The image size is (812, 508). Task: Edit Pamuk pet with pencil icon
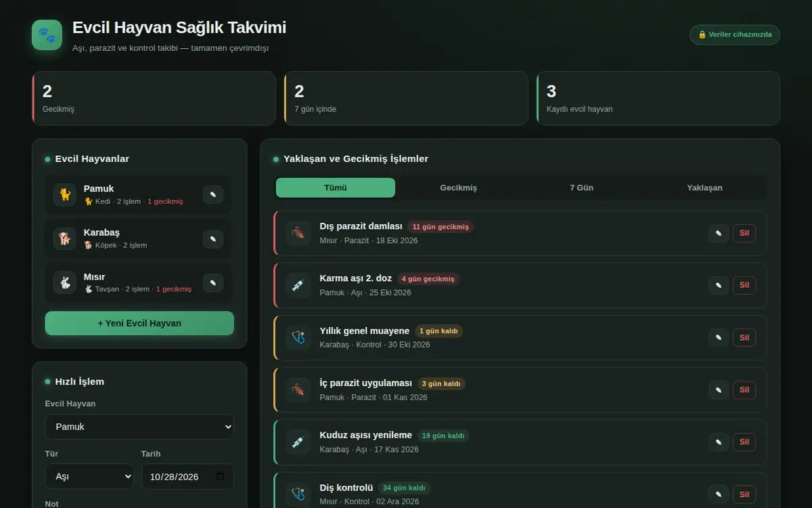[213, 194]
